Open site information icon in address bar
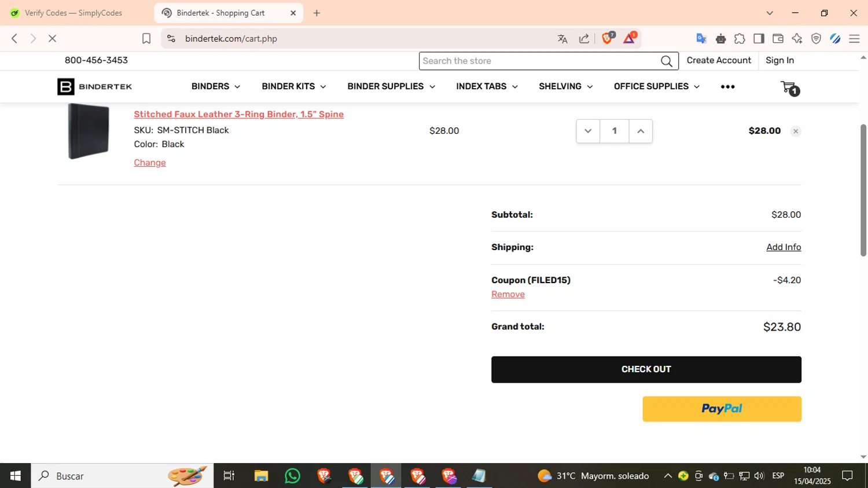Image resolution: width=868 pixels, height=488 pixels. pyautogui.click(x=171, y=39)
